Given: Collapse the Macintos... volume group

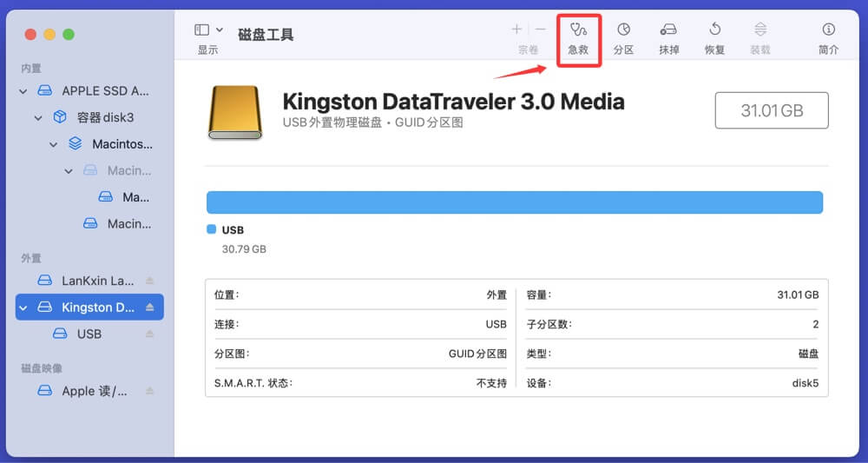Looking at the screenshot, I should point(53,144).
